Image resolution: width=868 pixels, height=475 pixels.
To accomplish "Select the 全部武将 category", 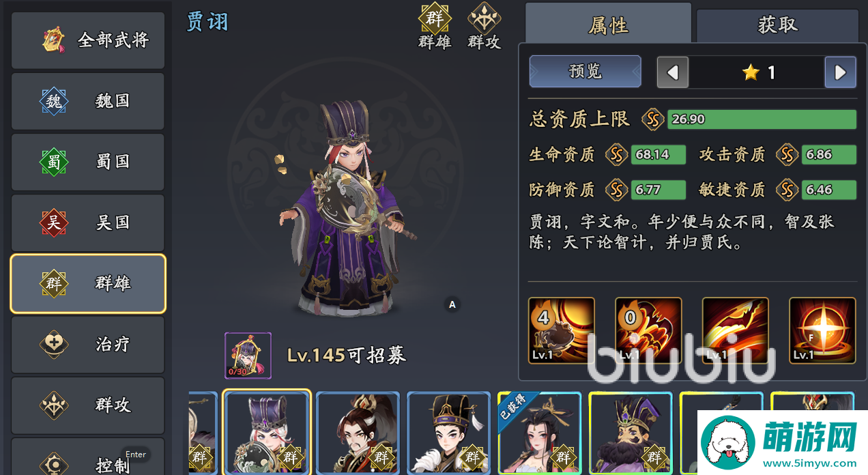I will tap(88, 40).
